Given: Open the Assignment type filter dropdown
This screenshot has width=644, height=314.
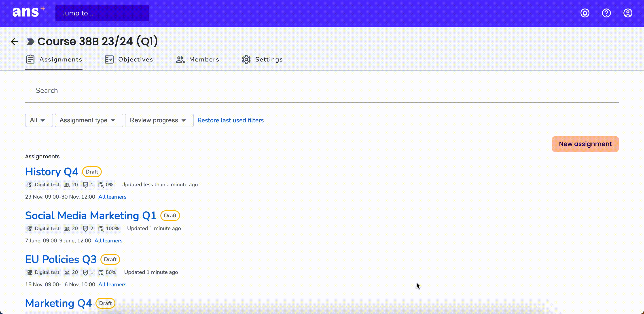Looking at the screenshot, I should point(89,120).
